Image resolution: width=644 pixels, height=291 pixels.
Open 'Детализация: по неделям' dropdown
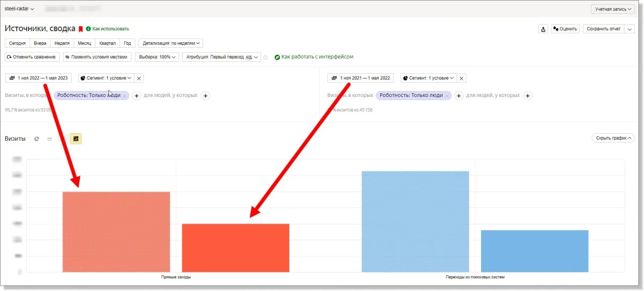pos(171,43)
